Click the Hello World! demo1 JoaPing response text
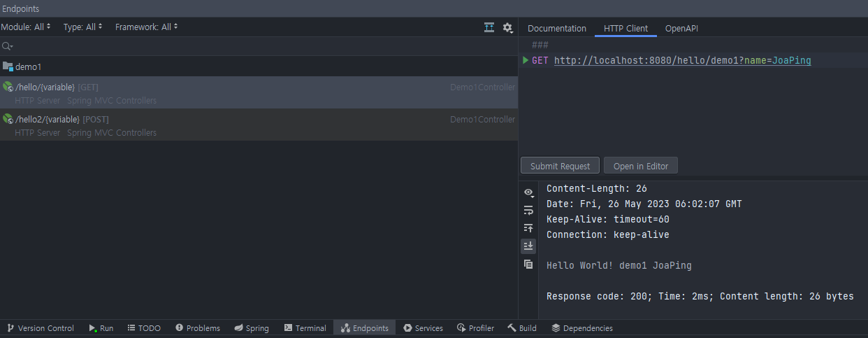868x338 pixels. [619, 265]
